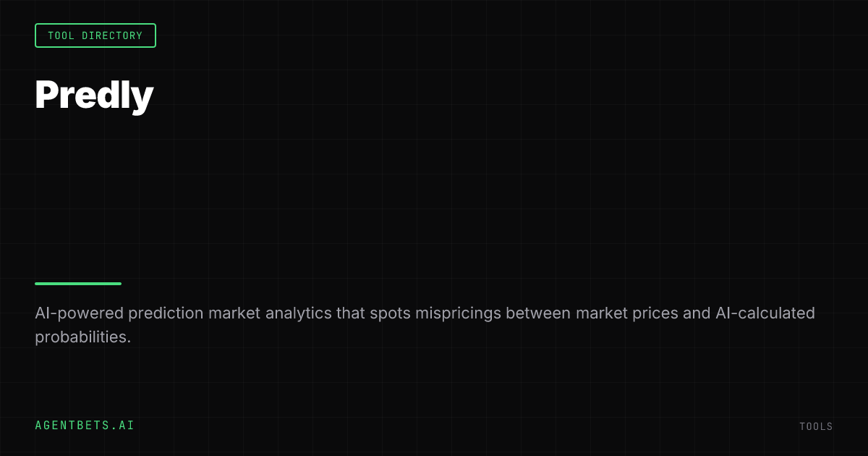Click the letter "P" in the Predly title
The image size is (868, 456).
[x=46, y=95]
